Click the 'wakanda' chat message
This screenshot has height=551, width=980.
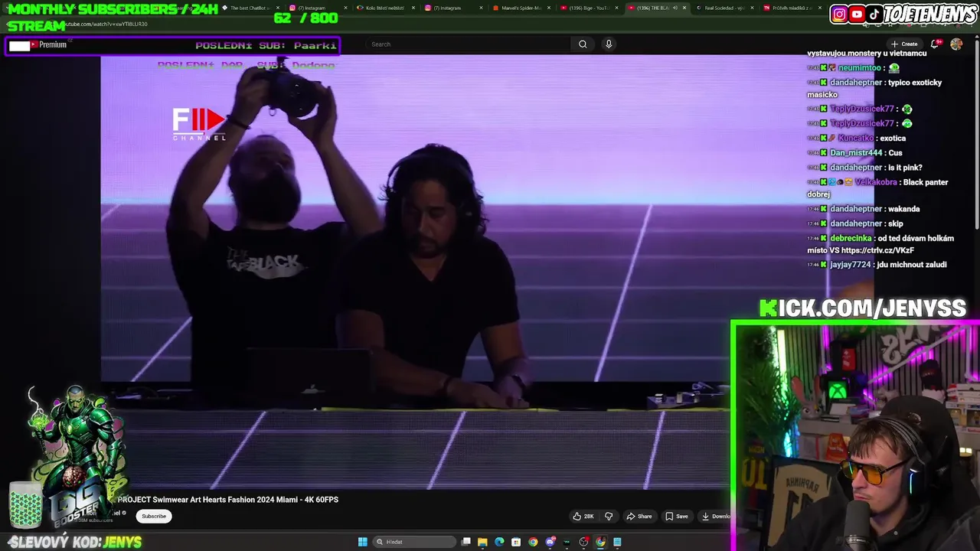[x=903, y=209]
